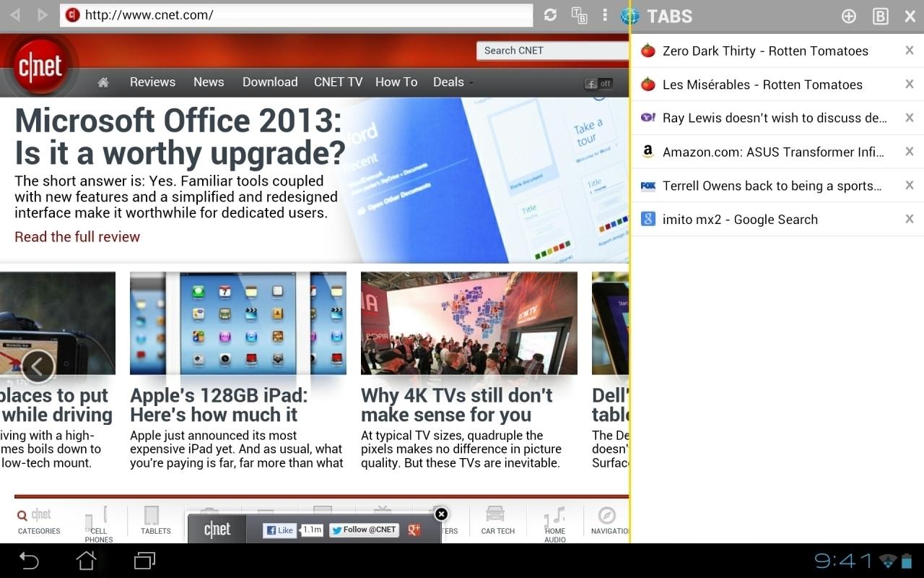Viewport: 924px width, 578px height.
Task: Go back with the browser back arrow
Action: pyautogui.click(x=15, y=14)
